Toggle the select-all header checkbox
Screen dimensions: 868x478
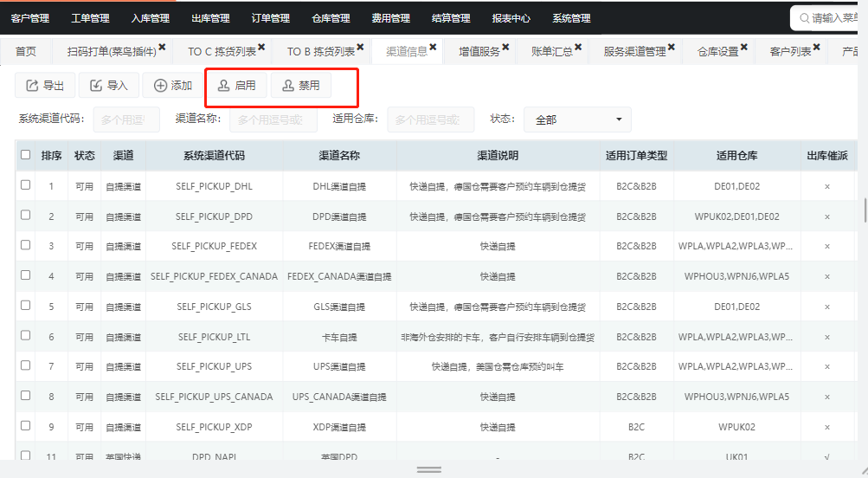[25, 154]
